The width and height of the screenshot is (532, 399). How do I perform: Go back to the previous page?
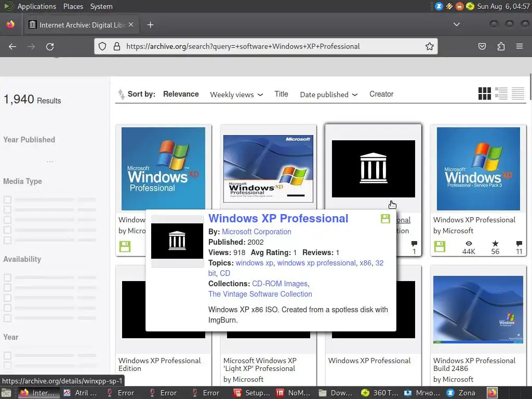tap(12, 46)
